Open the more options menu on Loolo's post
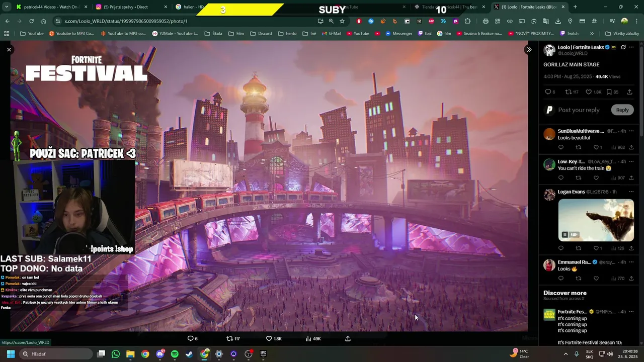644x362 pixels. 631,47
